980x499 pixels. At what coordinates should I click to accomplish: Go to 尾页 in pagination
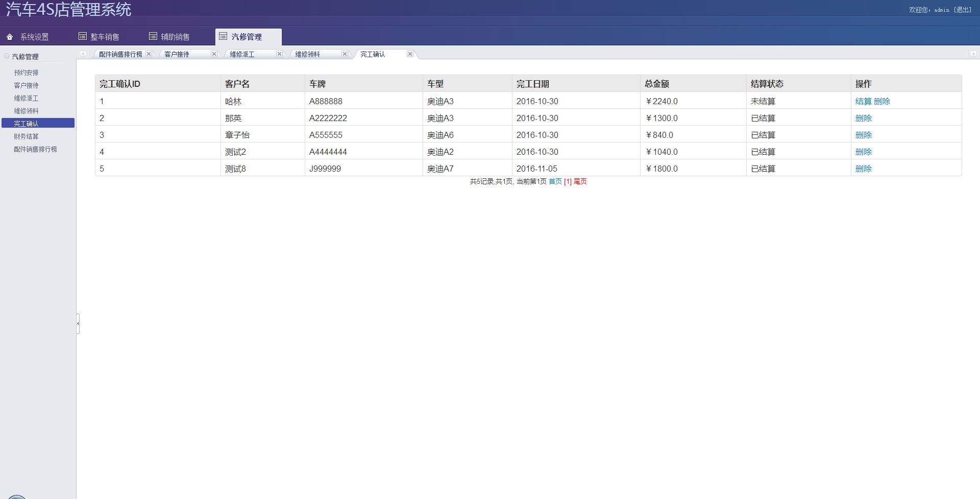pos(580,181)
